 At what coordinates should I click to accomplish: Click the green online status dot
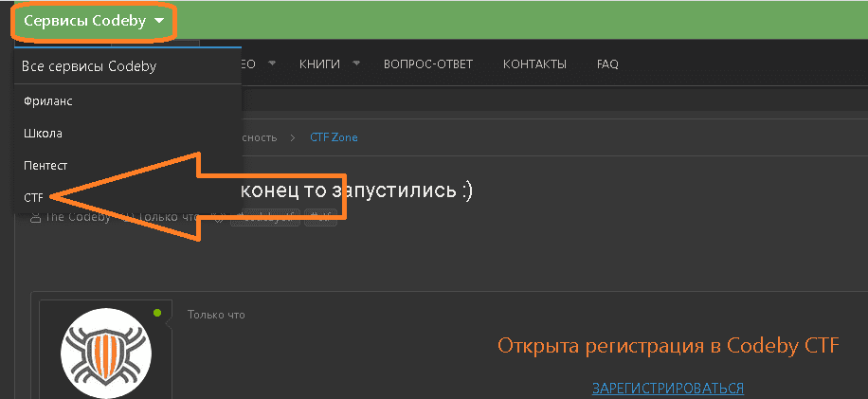[157, 313]
